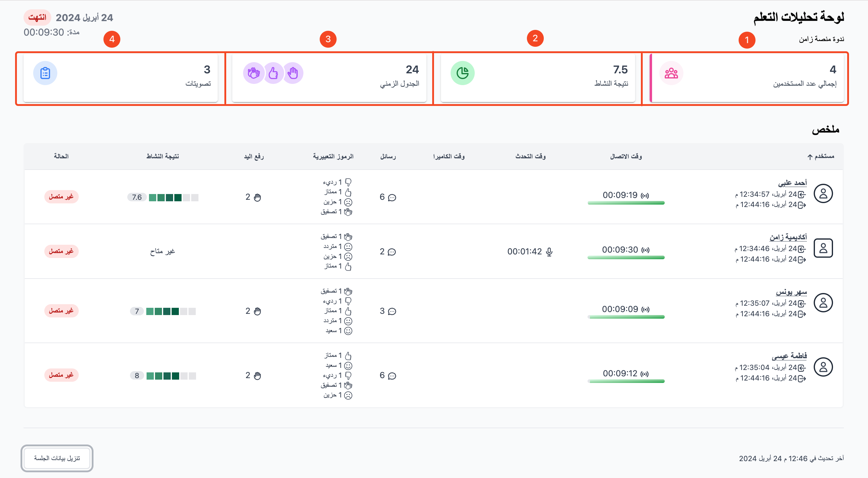Click online time bar under 00:09:19

point(626,203)
